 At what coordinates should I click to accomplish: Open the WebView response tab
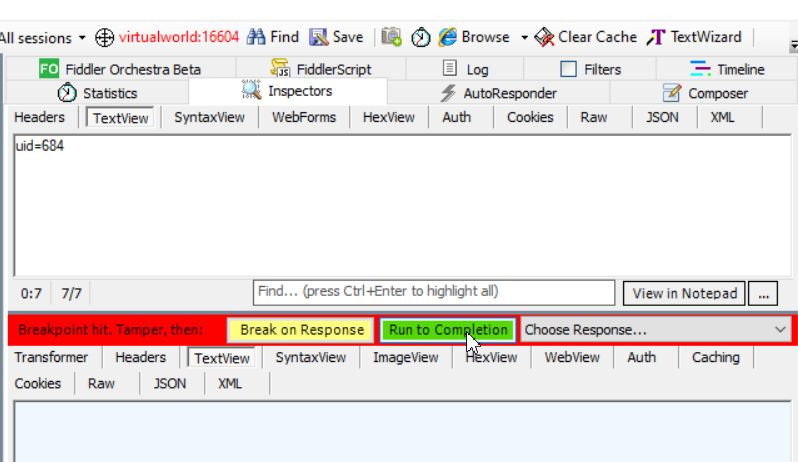tap(572, 358)
